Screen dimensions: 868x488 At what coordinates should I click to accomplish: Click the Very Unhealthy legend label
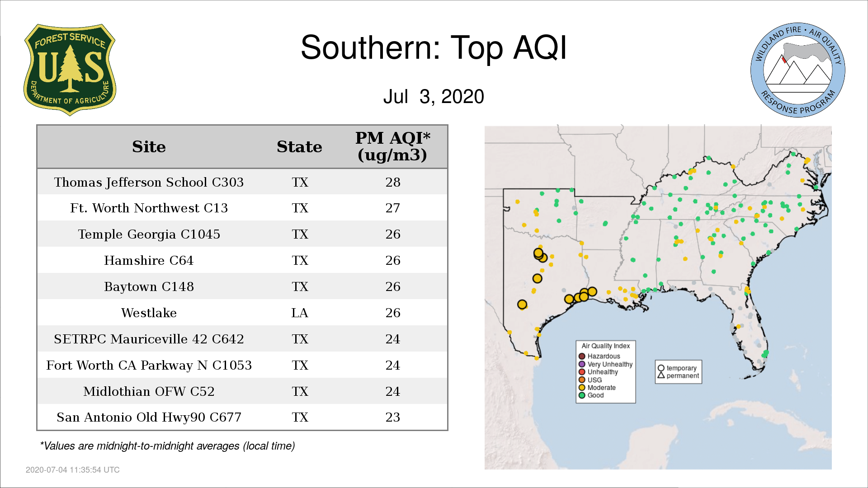610,364
